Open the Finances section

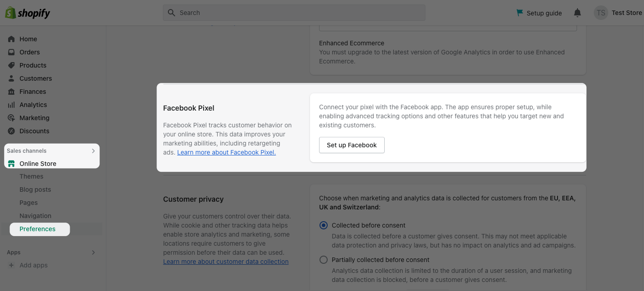click(x=32, y=92)
